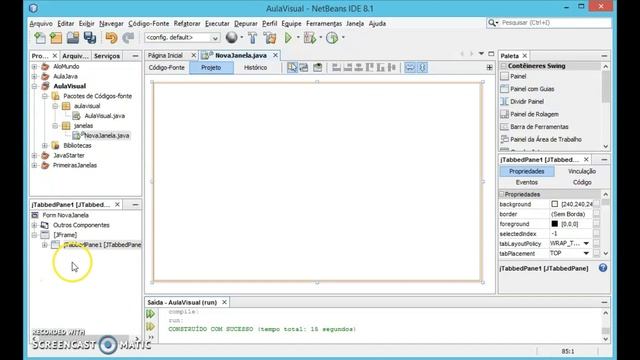Collapse the Contêineres Swing palette category
Image resolution: width=640 pixels, height=360 pixels.
tap(504, 66)
